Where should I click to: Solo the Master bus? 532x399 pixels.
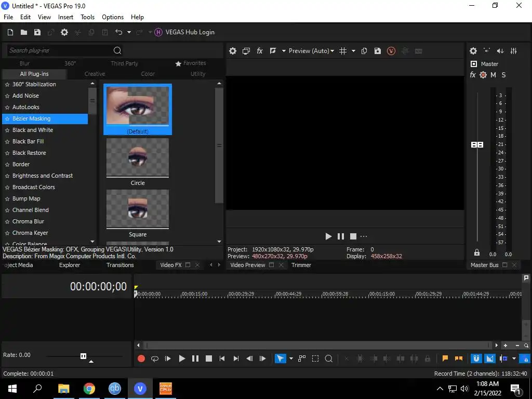coord(503,75)
